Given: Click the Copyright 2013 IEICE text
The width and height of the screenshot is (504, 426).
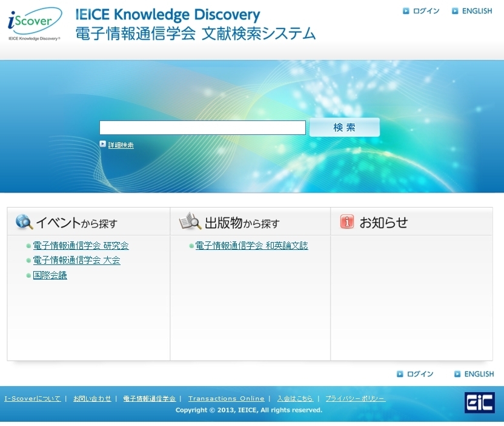Looking at the screenshot, I should pyautogui.click(x=249, y=410).
